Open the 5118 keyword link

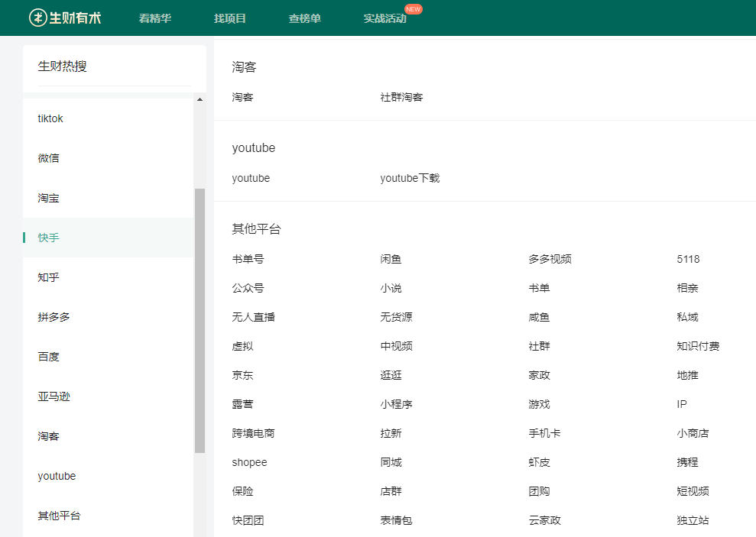click(688, 259)
